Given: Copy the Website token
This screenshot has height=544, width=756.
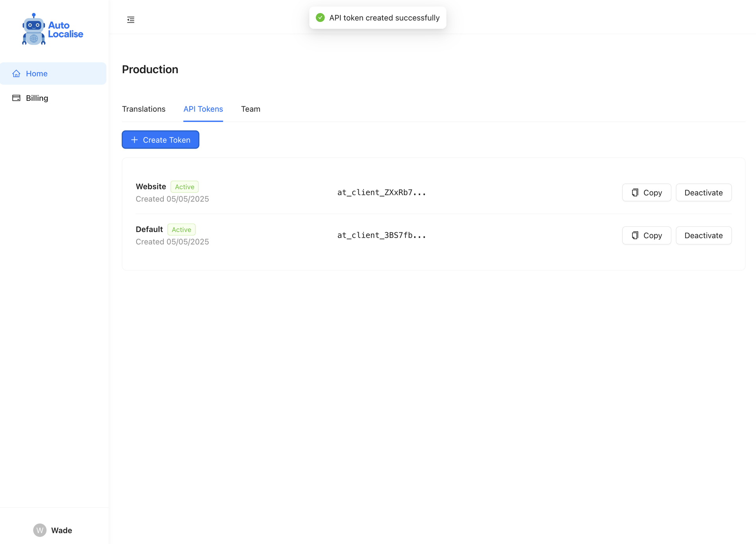Looking at the screenshot, I should [x=647, y=192].
